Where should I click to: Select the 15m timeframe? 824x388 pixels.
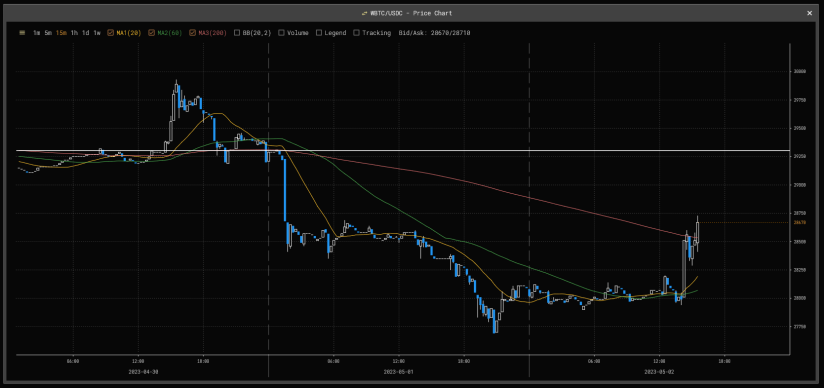61,33
